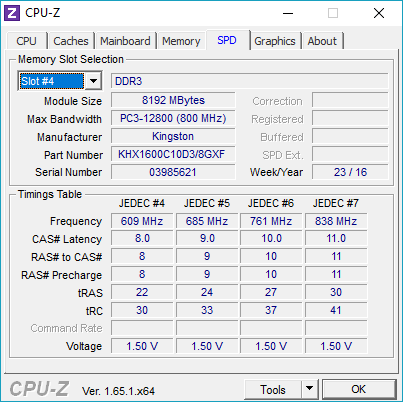The image size is (403, 402).
Task: Select the 609 MHz frequency cell
Action: 142,221
